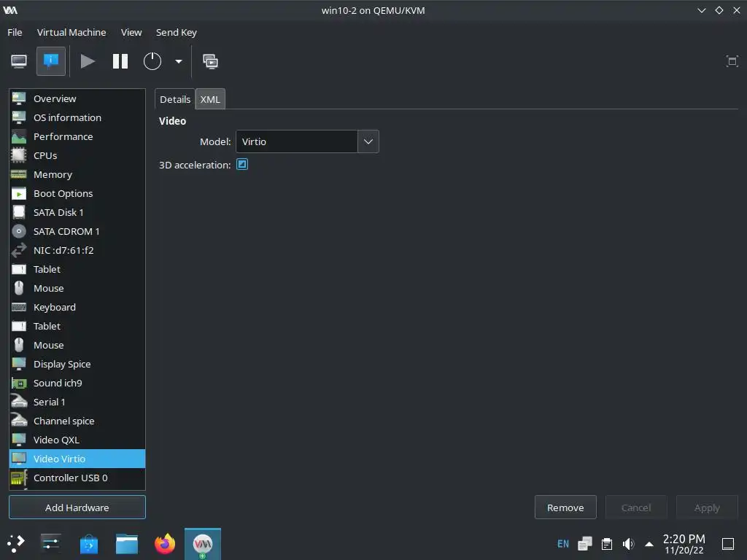747x560 pixels.
Task: Open Boot Options
Action: click(77, 193)
